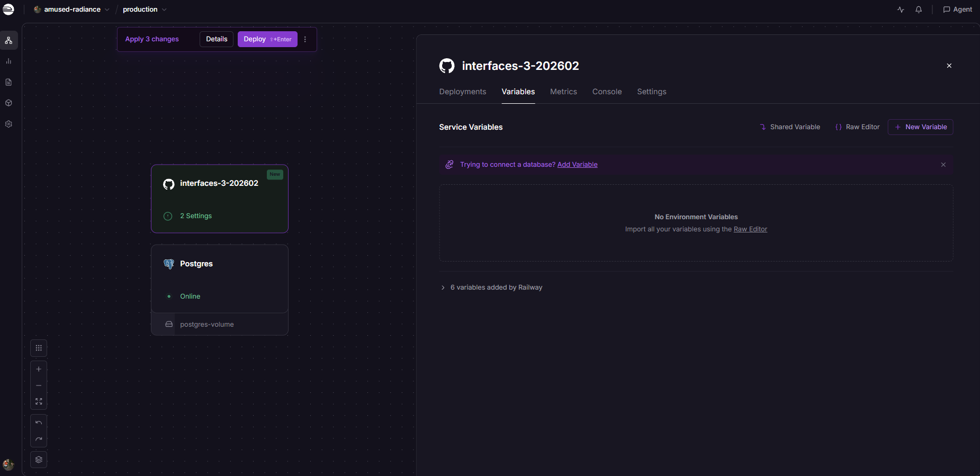Open the production environment dropdown
The height and width of the screenshot is (476, 980).
point(145,10)
